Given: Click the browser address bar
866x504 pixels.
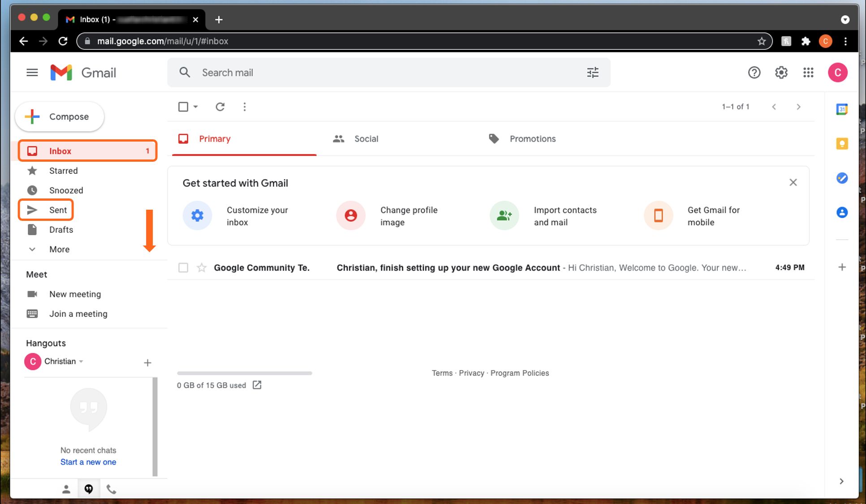Looking at the screenshot, I should coord(424,41).
